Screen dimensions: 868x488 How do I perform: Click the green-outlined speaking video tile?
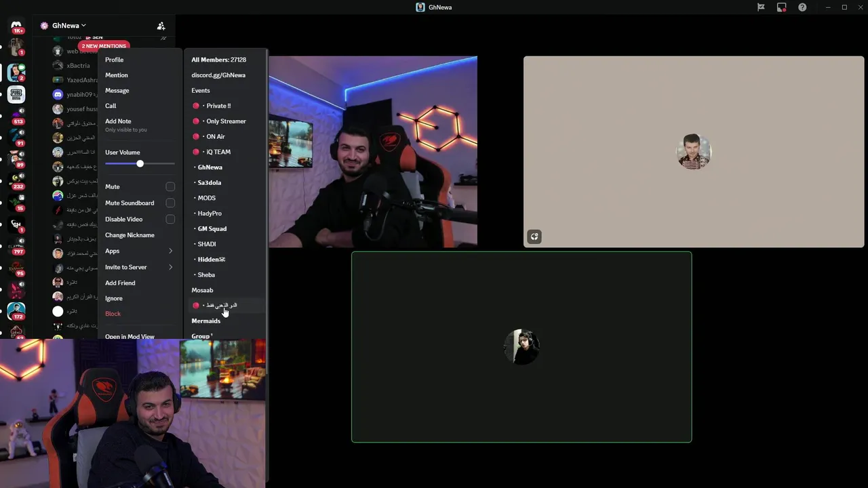point(521,347)
